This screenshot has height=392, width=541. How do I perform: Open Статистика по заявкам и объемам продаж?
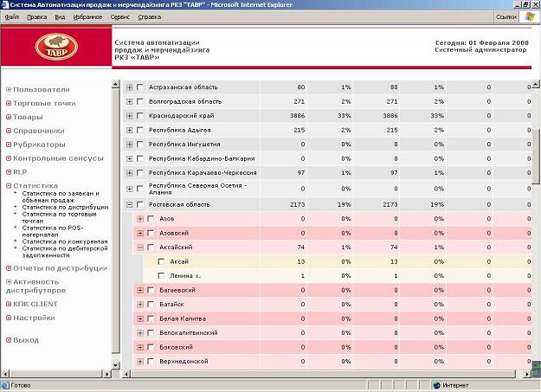(61, 196)
